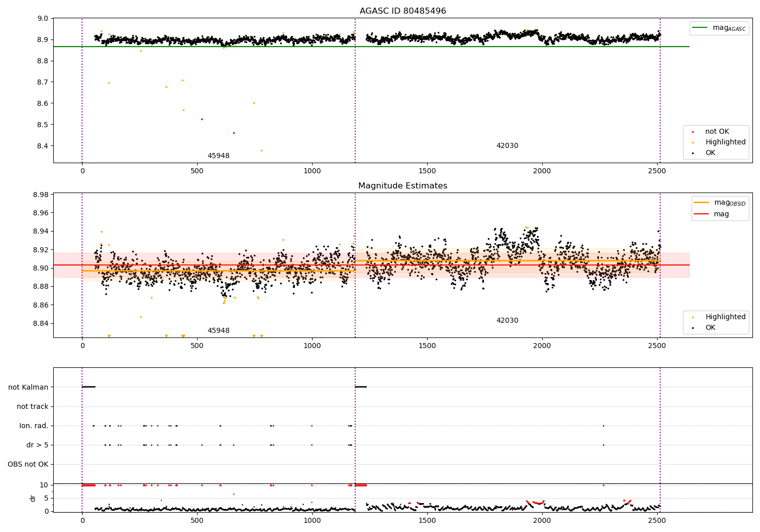
Task: Click the orange dot beside Magnitude Estimates 'Highlighted' legend
Action: (x=693, y=317)
